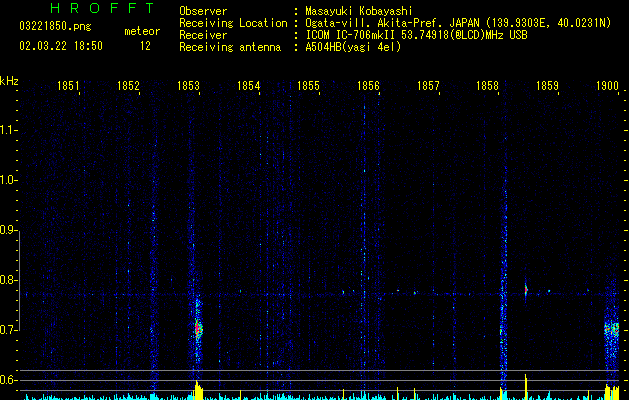Click the meteor label
Image resolution: width=629 pixels, height=400 pixels.
(142, 31)
